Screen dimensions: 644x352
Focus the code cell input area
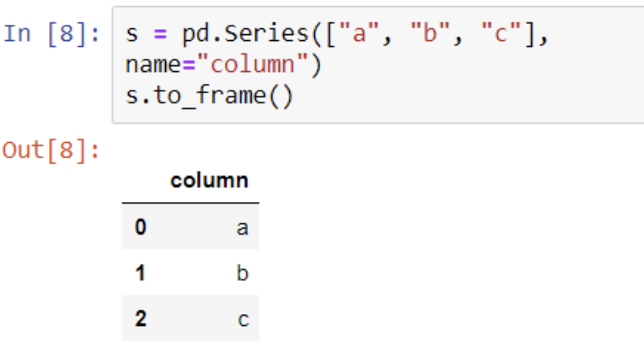[x=378, y=65]
